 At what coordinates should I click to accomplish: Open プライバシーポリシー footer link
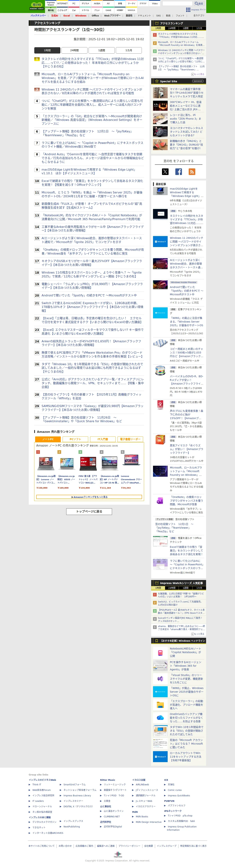pyautogui.click(x=129, y=846)
